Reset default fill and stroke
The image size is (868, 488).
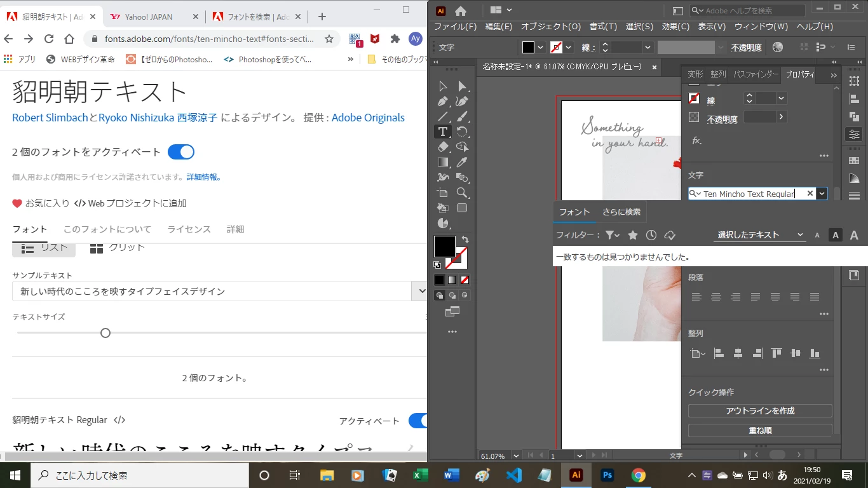pyautogui.click(x=437, y=264)
